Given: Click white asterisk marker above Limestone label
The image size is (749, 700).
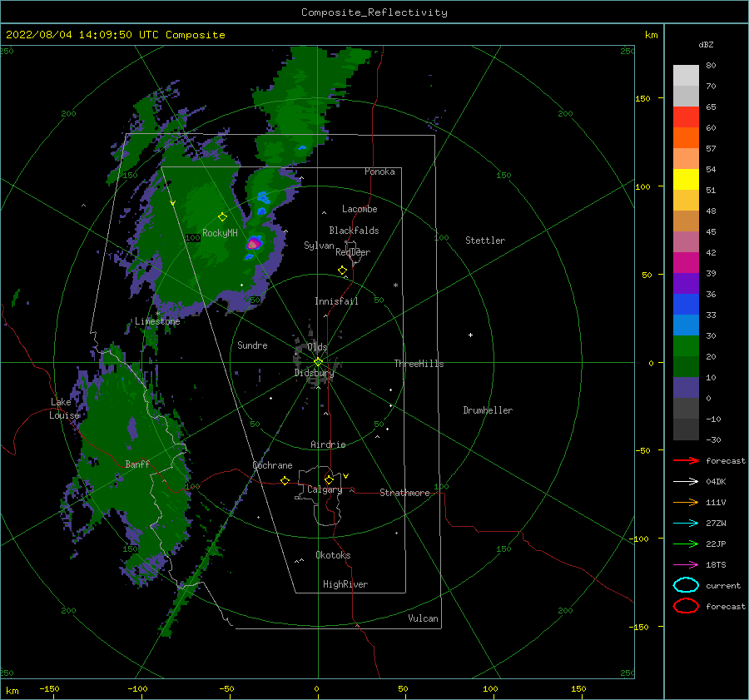Looking at the screenshot, I should pyautogui.click(x=157, y=314).
